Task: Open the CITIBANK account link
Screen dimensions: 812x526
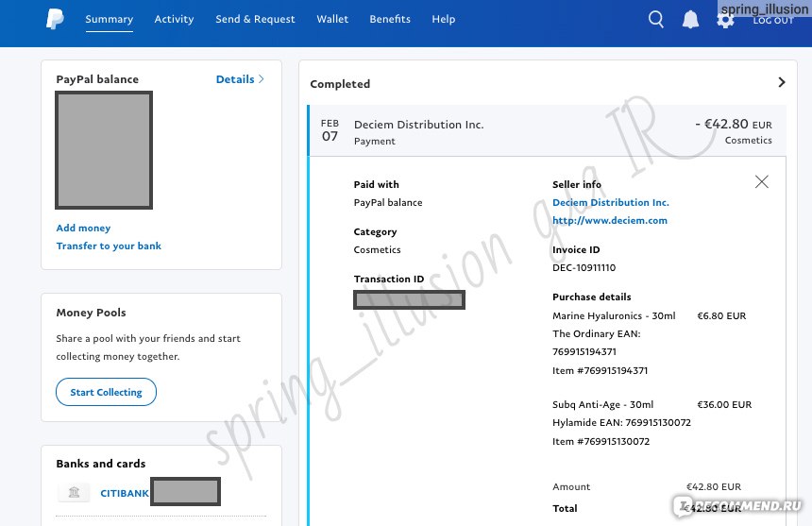Action: pos(125,493)
